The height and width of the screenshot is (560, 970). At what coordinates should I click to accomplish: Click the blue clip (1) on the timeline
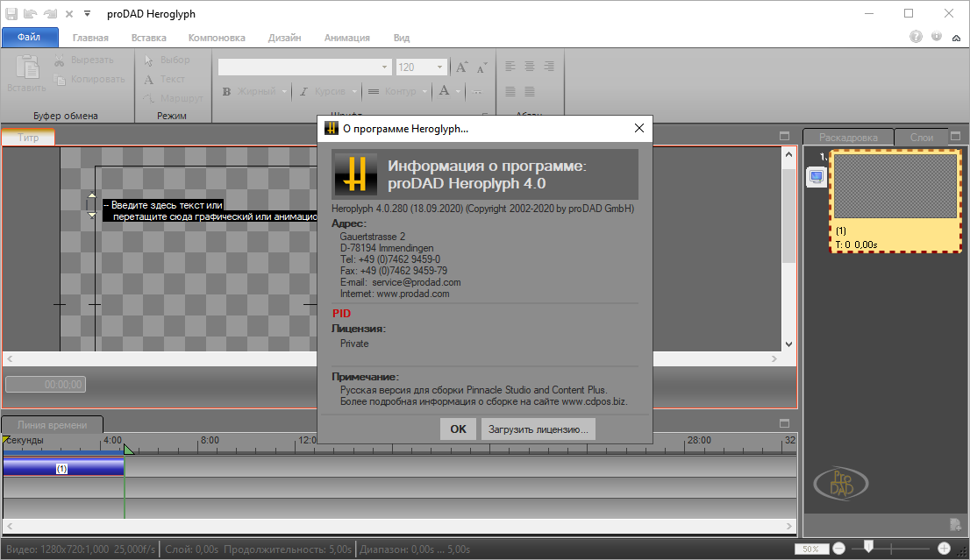pos(63,467)
